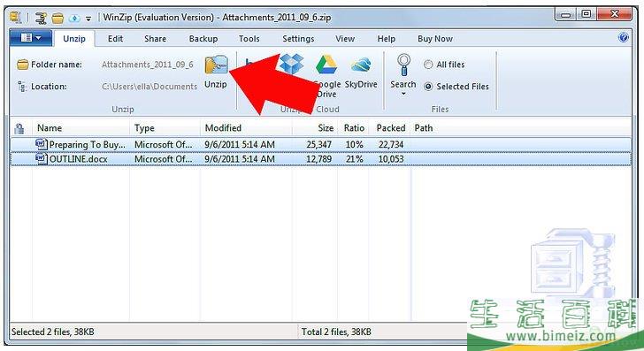Unzip to Google Drive cloud service
Screen dimensions: 644x351
[326, 65]
